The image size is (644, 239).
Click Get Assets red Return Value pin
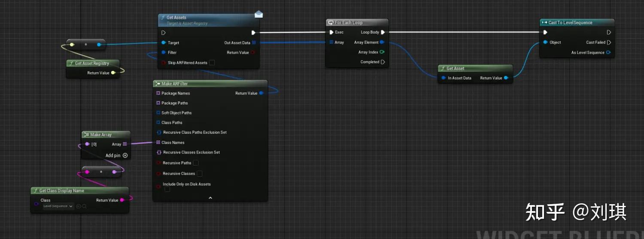(x=253, y=52)
